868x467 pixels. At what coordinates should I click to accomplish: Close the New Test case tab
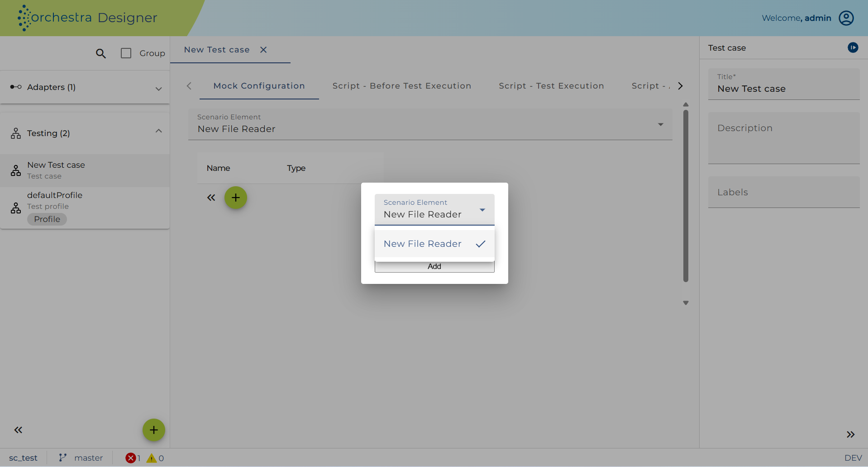click(x=263, y=50)
